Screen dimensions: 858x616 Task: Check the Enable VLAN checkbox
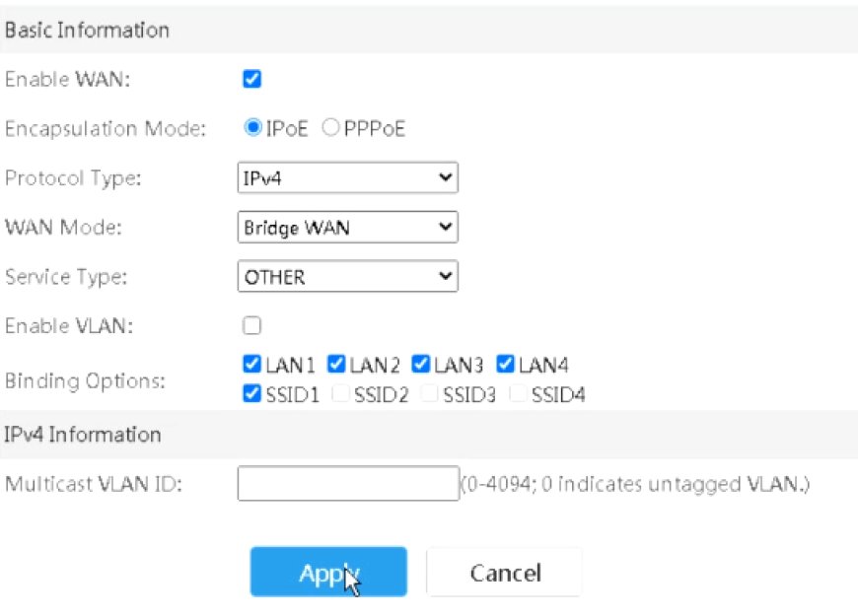tap(251, 325)
